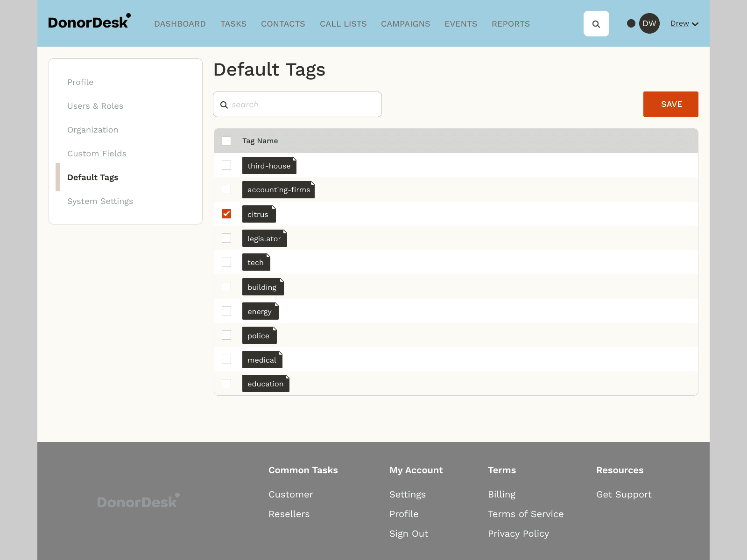The width and height of the screenshot is (747, 560).
Task: Click the building tag label
Action: coord(263,287)
